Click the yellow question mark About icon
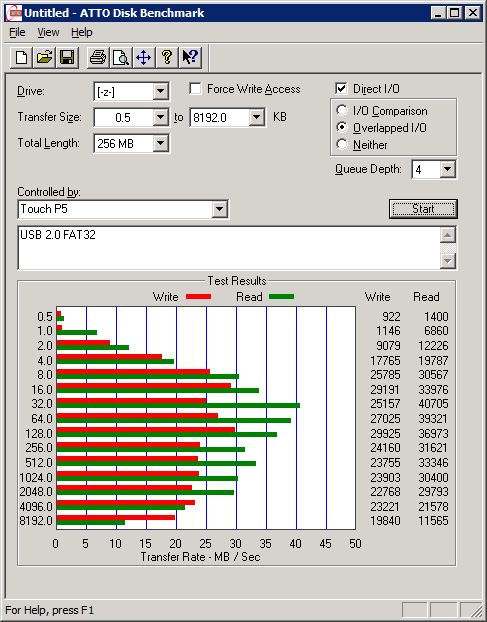487x622 pixels. 167,58
